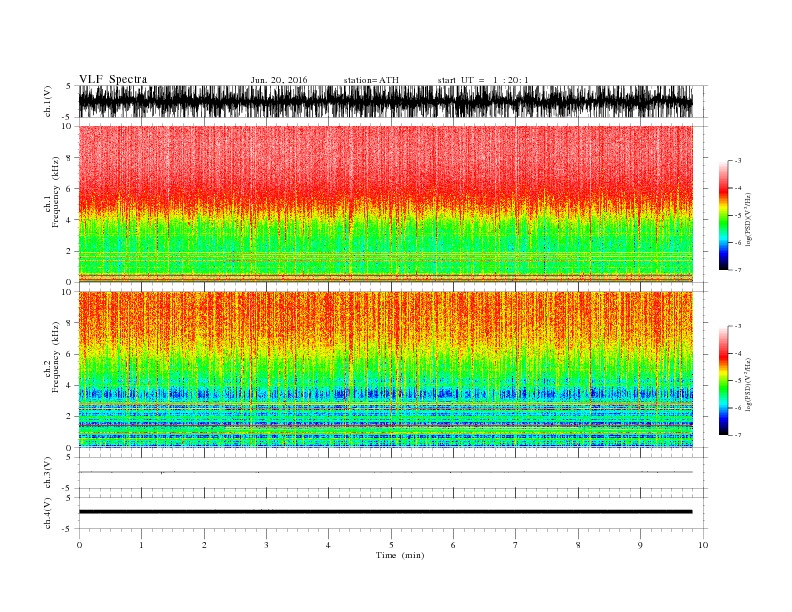Click the ch.2 color bar 'log(PSD)(V²/Hz)' label
Viewport: 792px width, 612px height.
tap(748, 384)
